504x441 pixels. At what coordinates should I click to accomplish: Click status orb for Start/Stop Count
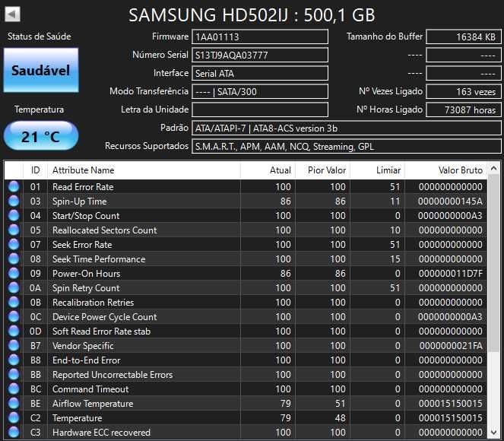[x=14, y=216]
